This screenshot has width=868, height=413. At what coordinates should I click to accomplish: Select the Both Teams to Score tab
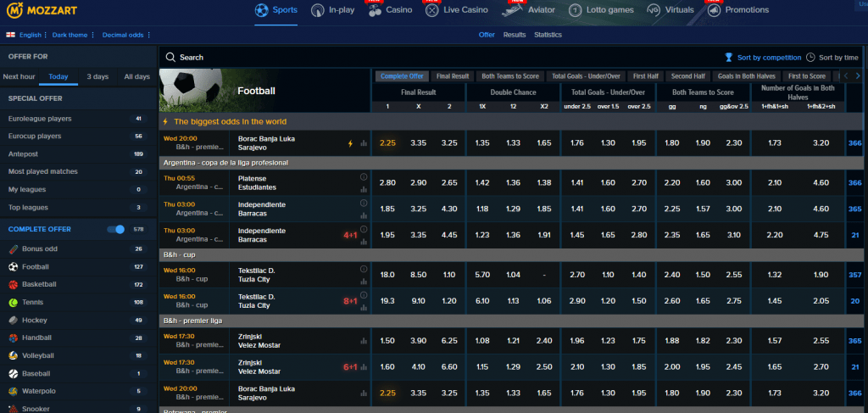[x=510, y=76]
